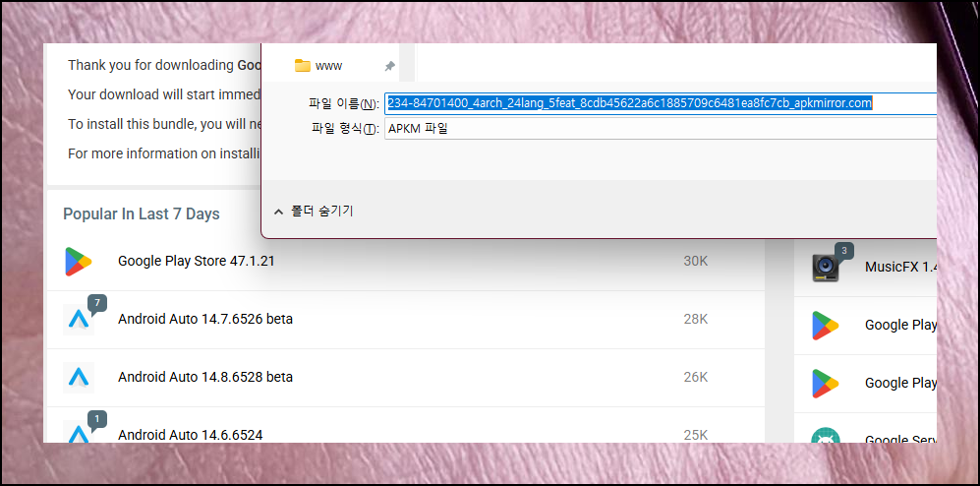Open the 3 comments bubble on MusicFX
Viewport: 980px width, 486px height.
pyautogui.click(x=843, y=252)
